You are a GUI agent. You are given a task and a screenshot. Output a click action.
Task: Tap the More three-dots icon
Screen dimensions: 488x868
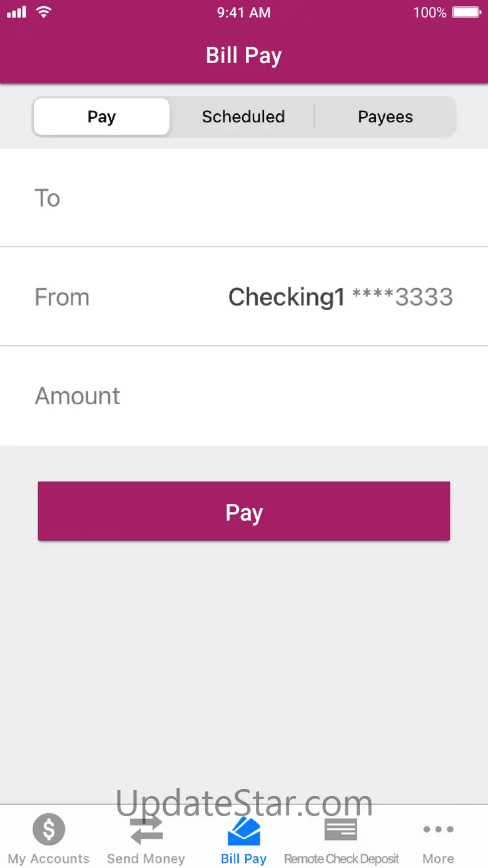pyautogui.click(x=438, y=829)
